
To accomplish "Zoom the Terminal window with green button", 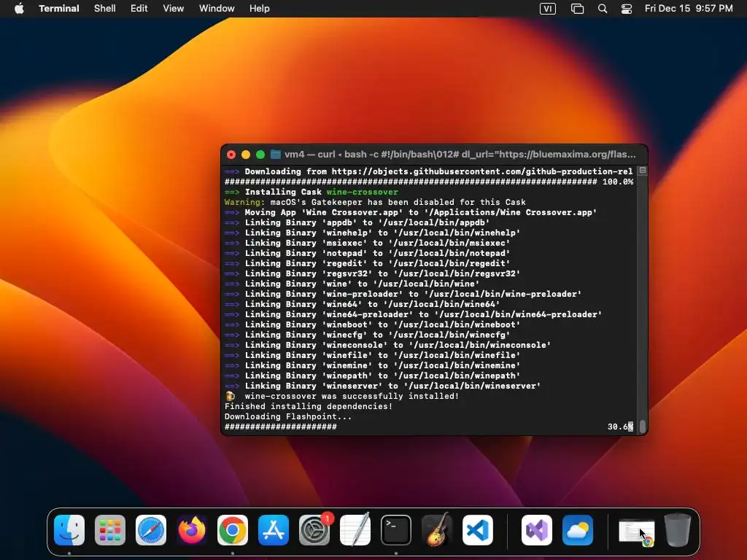I will 260,155.
